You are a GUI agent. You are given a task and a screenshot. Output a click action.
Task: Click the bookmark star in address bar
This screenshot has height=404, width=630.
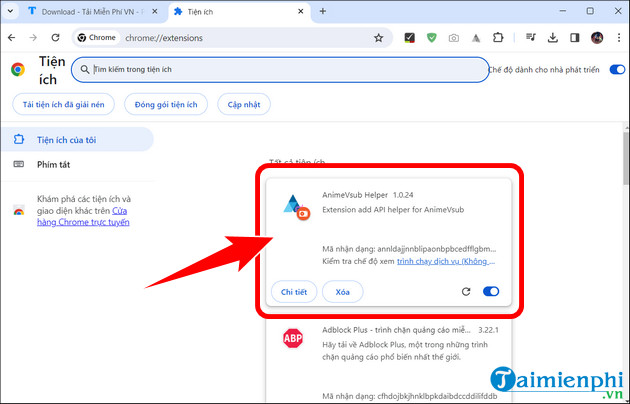point(378,38)
